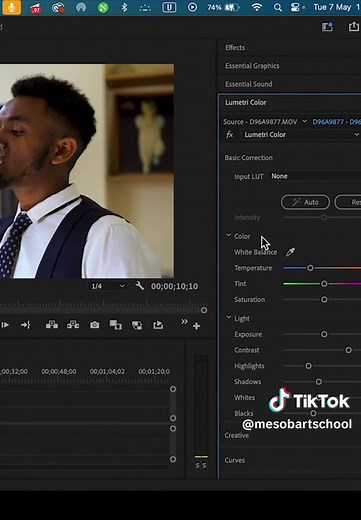This screenshot has width=361, height=520.
Task: Click the right Solo S audio meter button
Action: (204, 466)
